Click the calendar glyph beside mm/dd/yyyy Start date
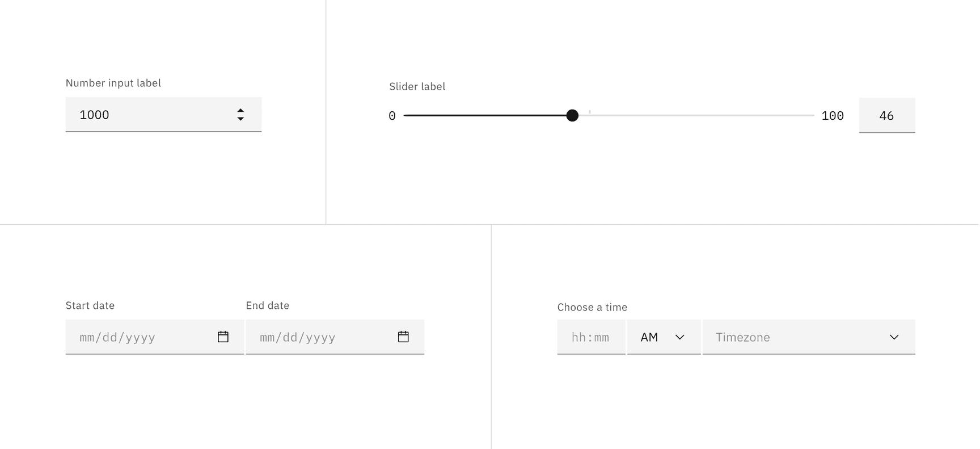Viewport: 980px width, 449px height. click(223, 337)
